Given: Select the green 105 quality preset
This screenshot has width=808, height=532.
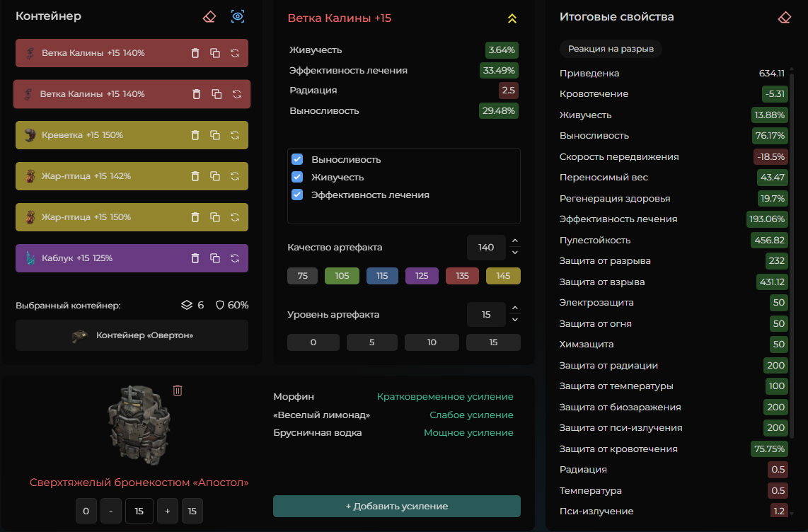Looking at the screenshot, I should 342,276.
